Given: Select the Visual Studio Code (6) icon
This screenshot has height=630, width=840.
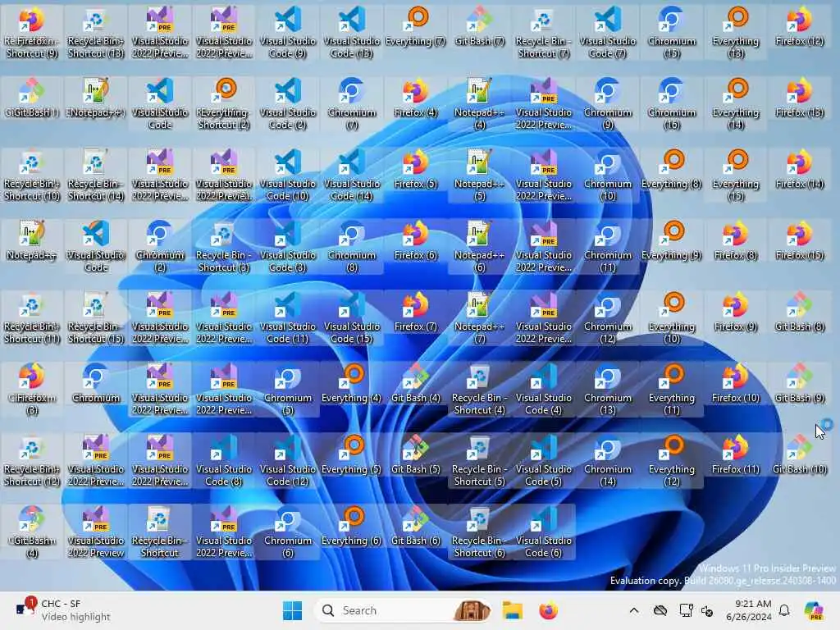Looking at the screenshot, I should point(544,532).
